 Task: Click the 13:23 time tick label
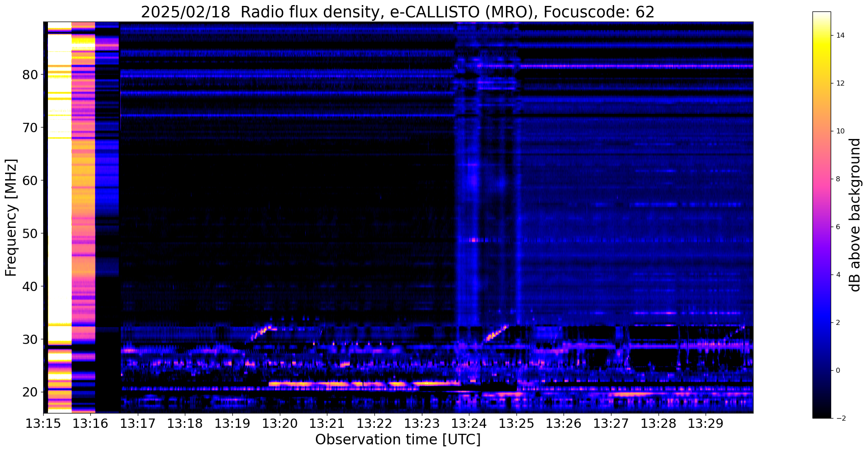[421, 424]
